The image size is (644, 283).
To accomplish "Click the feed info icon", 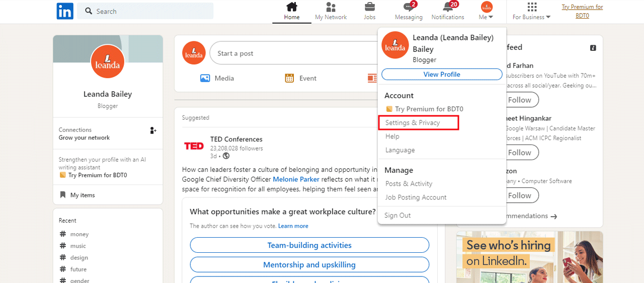I will [593, 48].
